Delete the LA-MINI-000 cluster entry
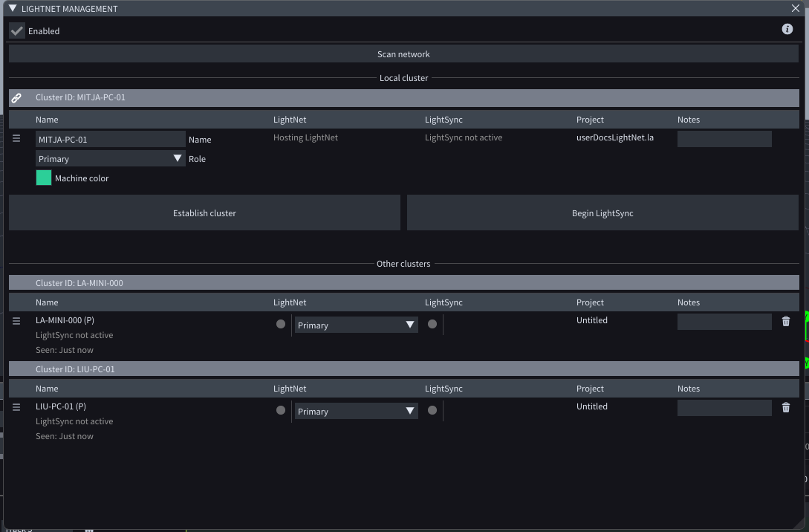This screenshot has height=532, width=809. 786,321
